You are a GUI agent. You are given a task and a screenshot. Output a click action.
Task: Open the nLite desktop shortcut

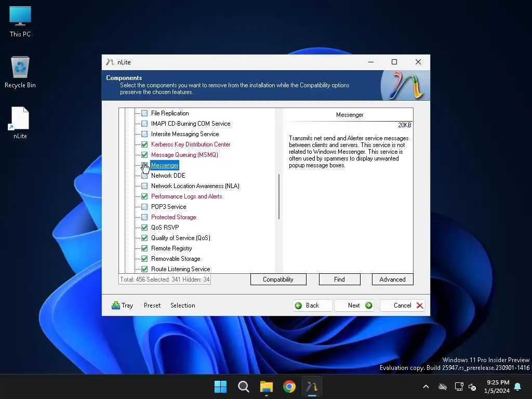(x=20, y=123)
